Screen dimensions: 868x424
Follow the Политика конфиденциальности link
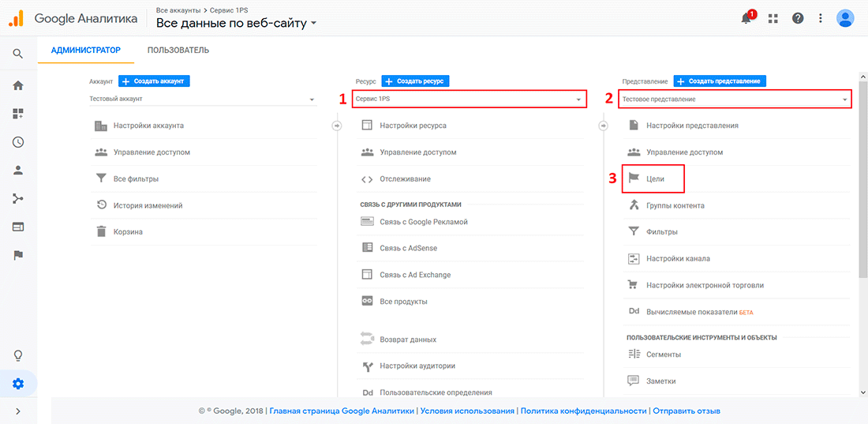coord(583,411)
